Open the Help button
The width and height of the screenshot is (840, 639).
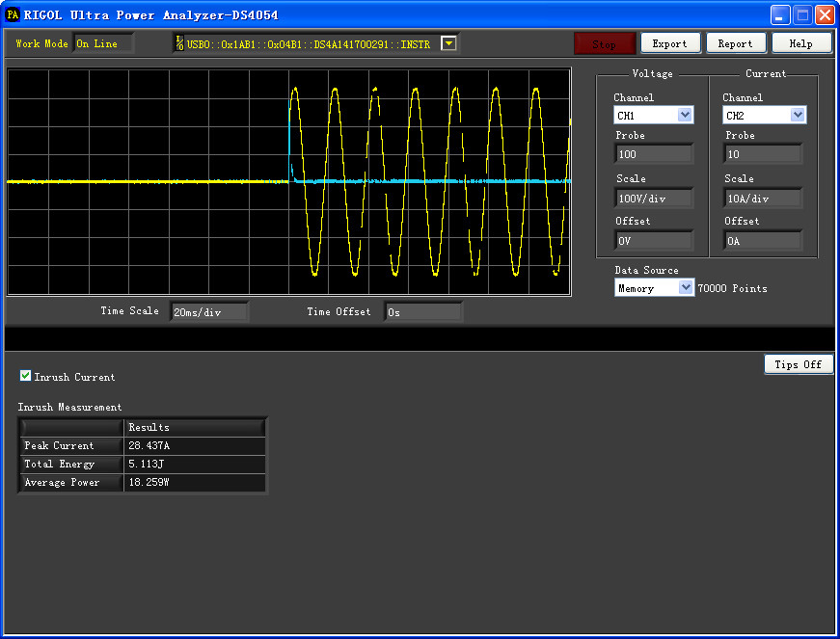tap(800, 43)
